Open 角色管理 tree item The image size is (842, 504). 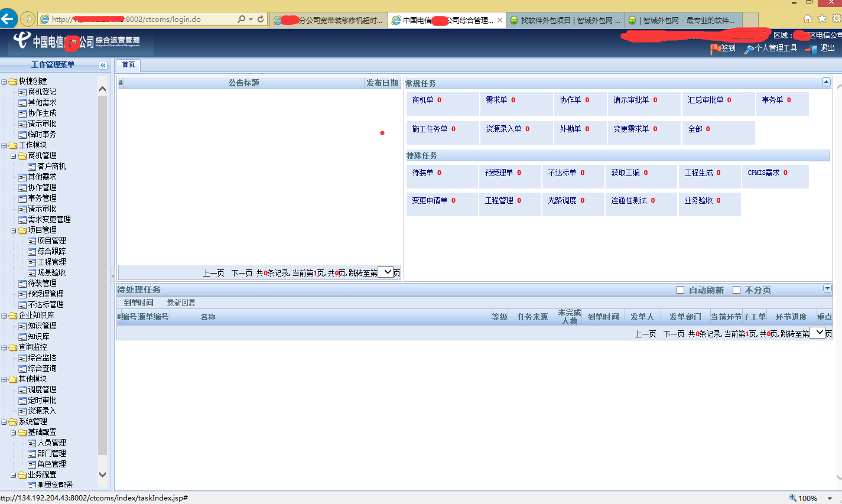[x=51, y=464]
